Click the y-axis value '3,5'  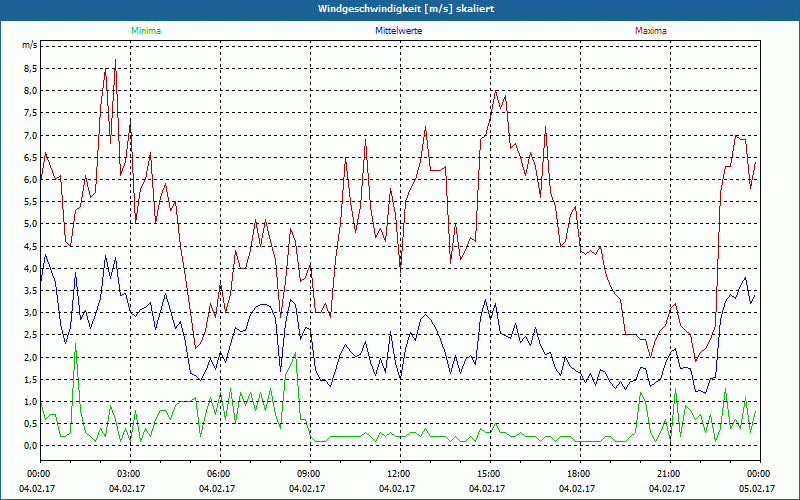(31, 290)
